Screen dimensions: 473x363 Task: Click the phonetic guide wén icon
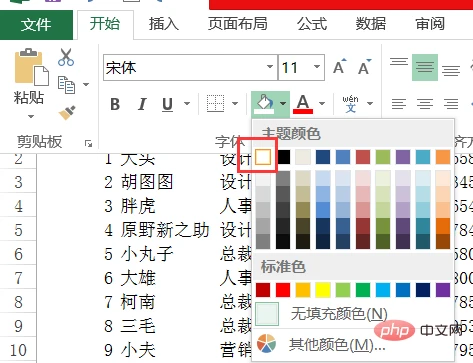pos(350,104)
